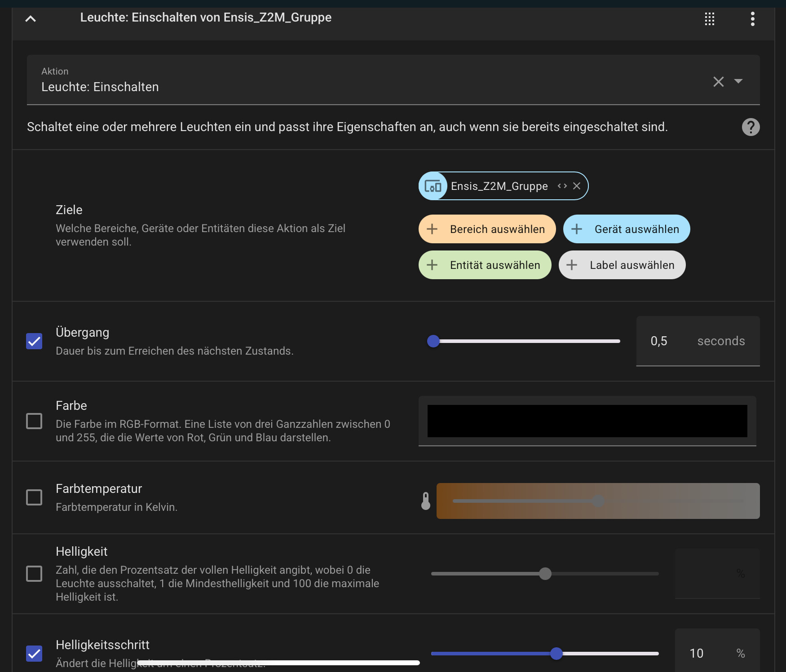The image size is (786, 672).
Task: Click the grid drag handle icon
Action: [709, 19]
